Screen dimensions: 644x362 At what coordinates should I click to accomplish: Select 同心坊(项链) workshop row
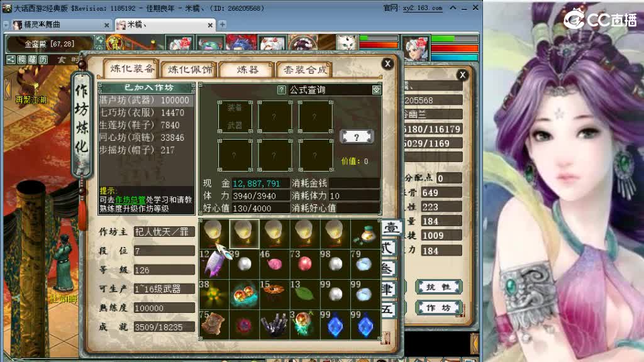click(x=146, y=138)
